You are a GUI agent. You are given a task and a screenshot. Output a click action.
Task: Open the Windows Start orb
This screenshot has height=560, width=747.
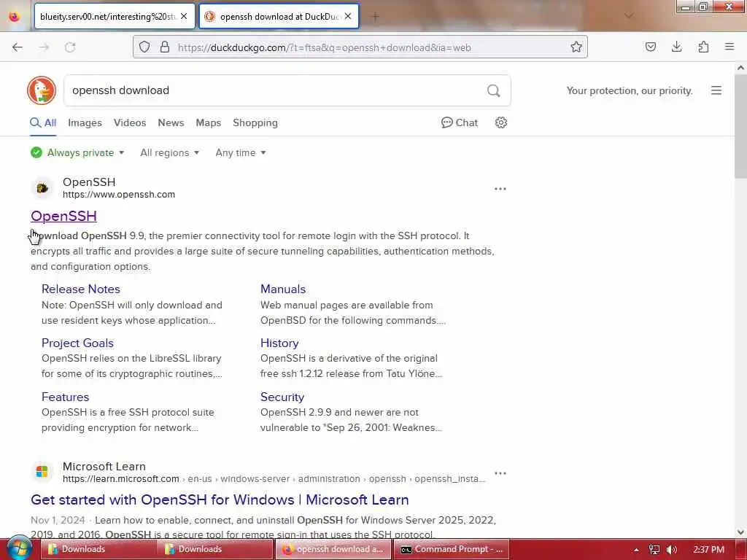click(x=19, y=548)
